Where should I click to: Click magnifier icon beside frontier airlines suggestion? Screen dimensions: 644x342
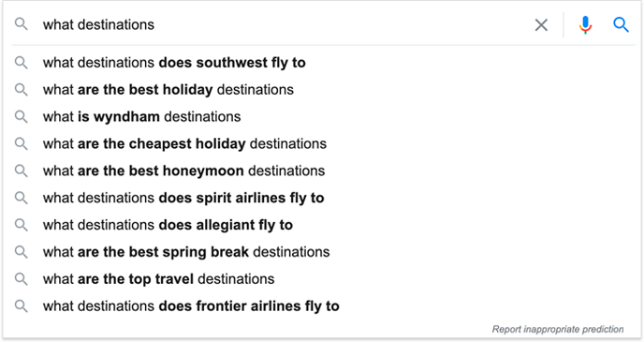pos(21,305)
